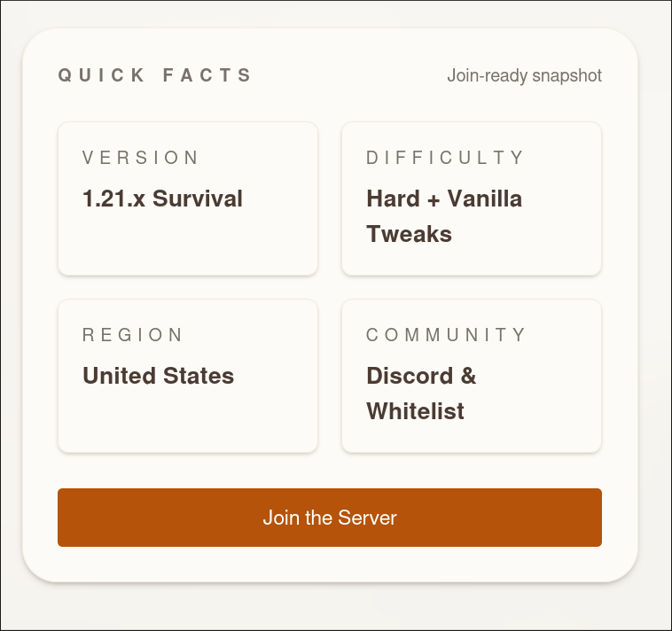Click the Join the Server button
The image size is (672, 631).
[329, 518]
